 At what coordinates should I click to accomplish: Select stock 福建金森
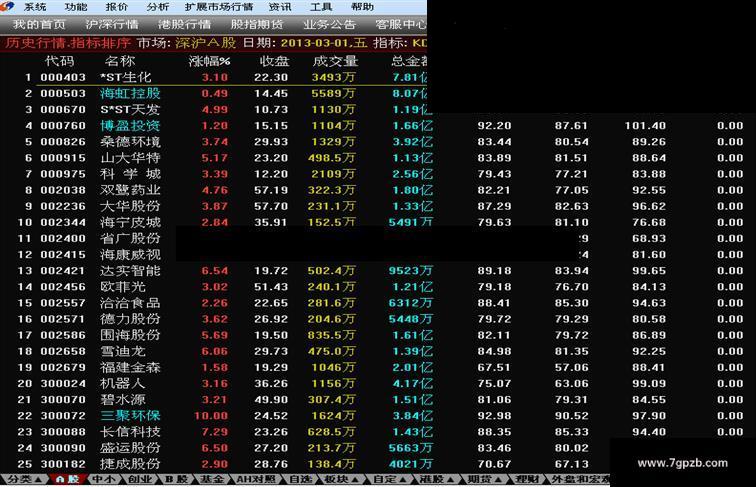point(130,367)
